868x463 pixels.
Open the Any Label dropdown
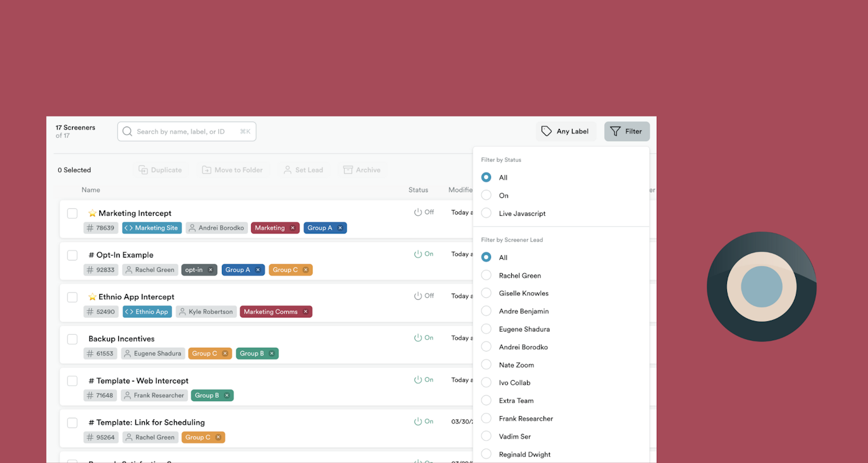(x=566, y=131)
